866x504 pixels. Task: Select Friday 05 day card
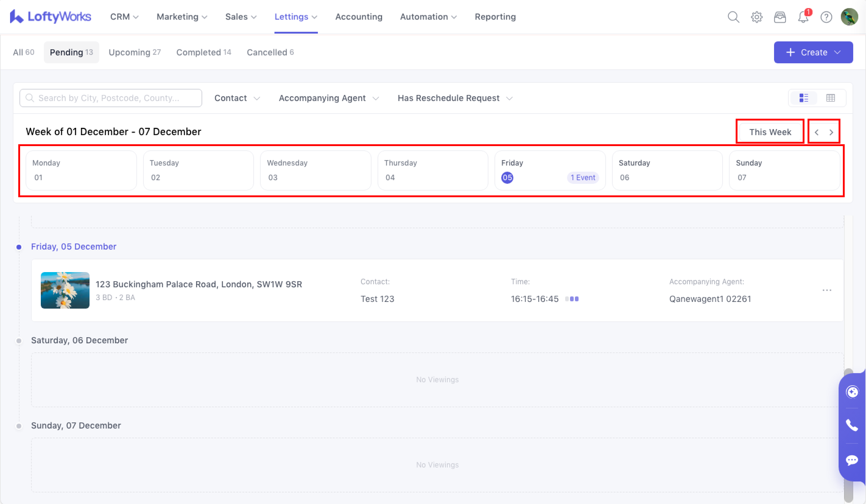(x=550, y=170)
